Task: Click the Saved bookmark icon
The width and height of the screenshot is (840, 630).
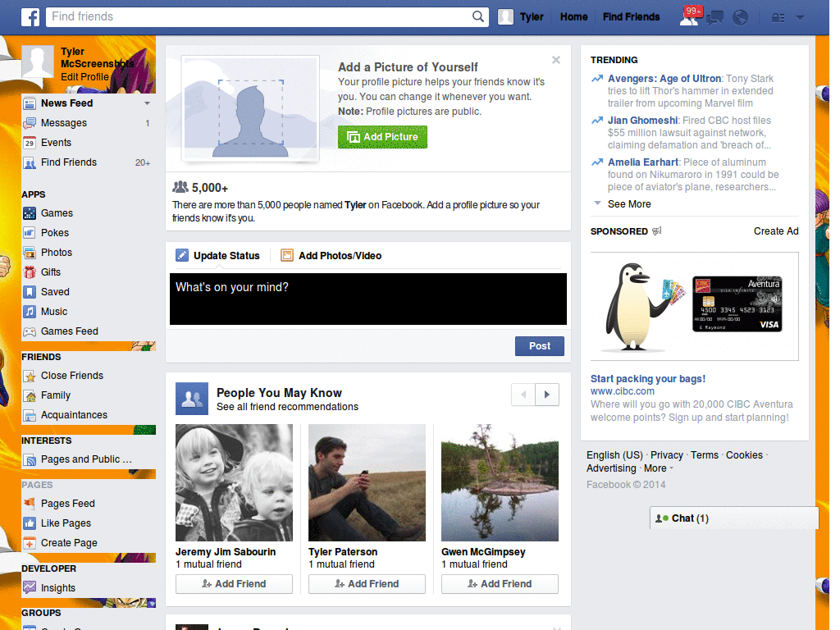Action: pyautogui.click(x=30, y=292)
